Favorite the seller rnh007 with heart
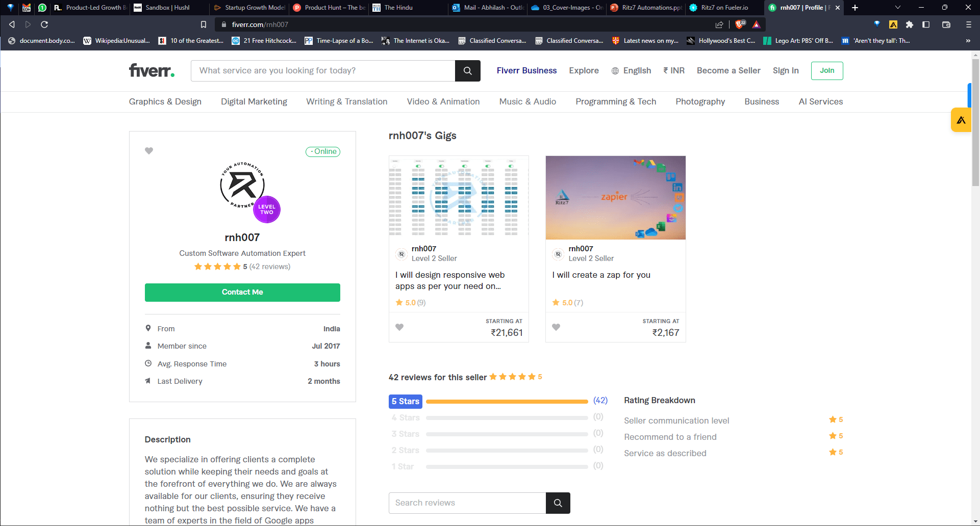 coord(149,151)
